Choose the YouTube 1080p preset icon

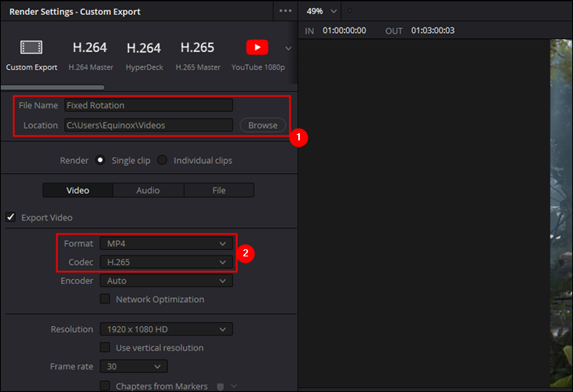click(257, 48)
